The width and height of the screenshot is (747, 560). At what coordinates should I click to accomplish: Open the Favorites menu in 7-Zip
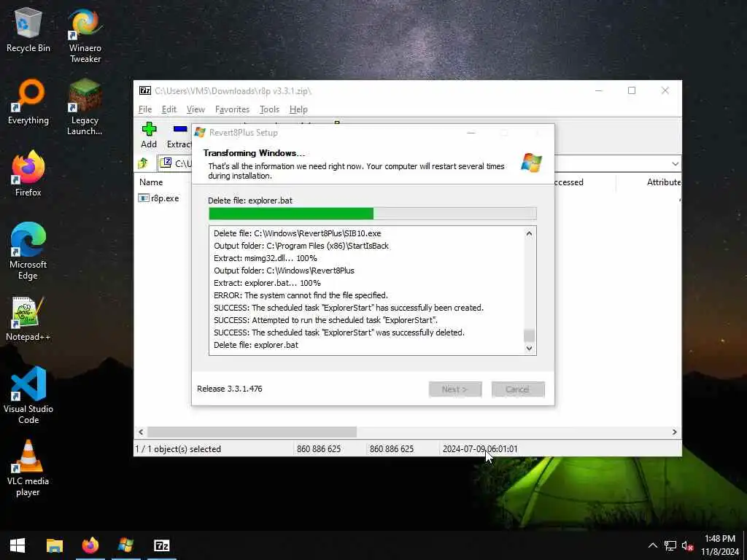(232, 109)
